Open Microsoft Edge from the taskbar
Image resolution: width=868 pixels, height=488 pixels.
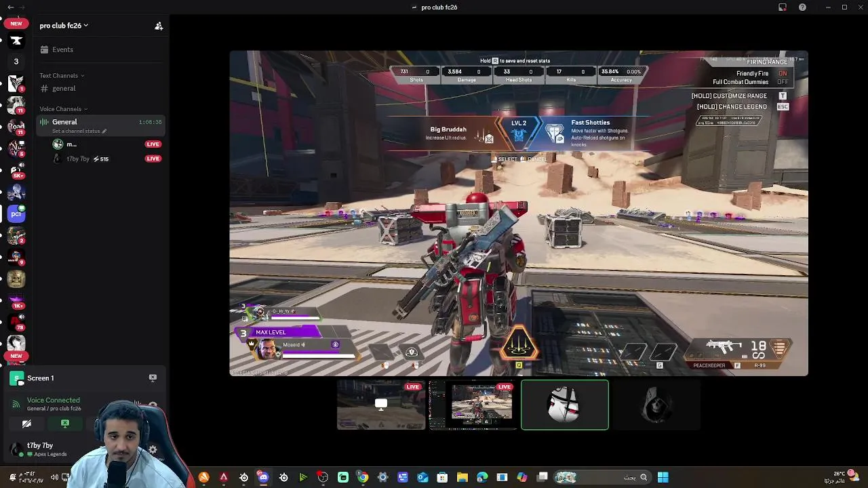482,477
